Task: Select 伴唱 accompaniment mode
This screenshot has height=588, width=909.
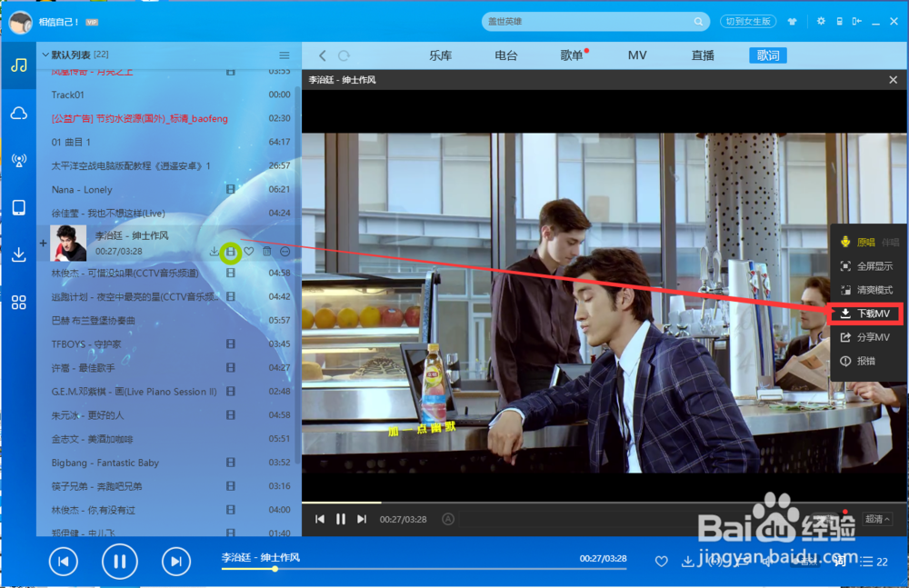Action: [891, 243]
